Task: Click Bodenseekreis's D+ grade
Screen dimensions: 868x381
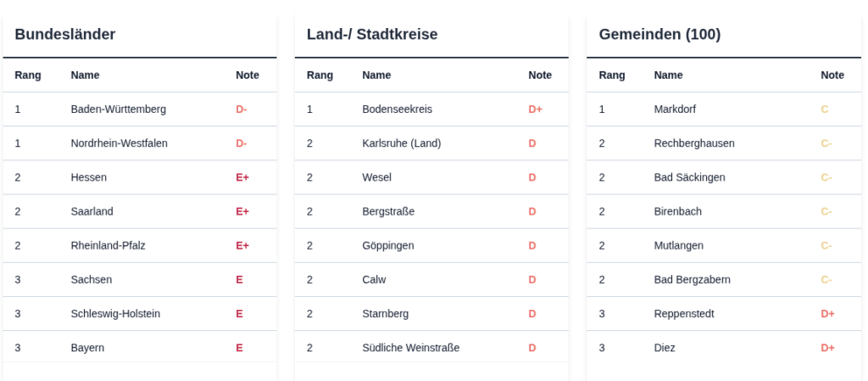Action: (x=535, y=109)
